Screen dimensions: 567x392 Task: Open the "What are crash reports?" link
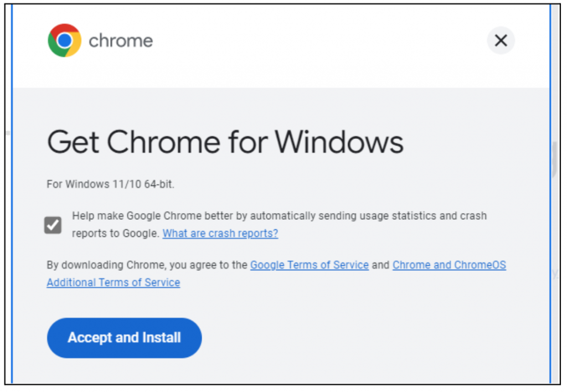pos(220,234)
